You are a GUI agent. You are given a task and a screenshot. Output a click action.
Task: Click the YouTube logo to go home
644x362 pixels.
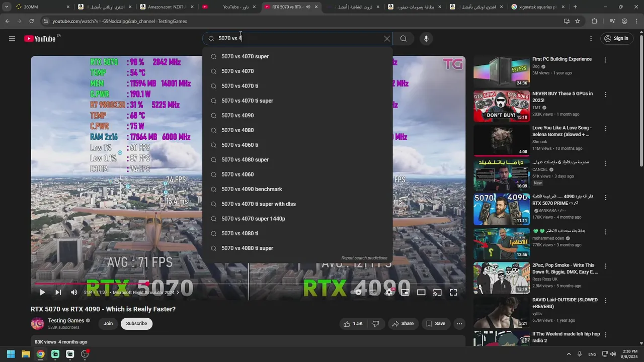(x=40, y=39)
